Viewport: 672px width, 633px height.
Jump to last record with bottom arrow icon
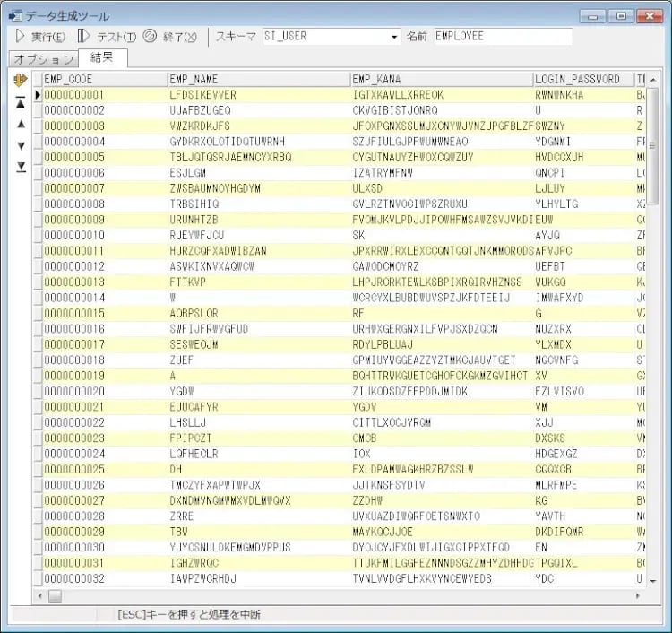click(21, 167)
